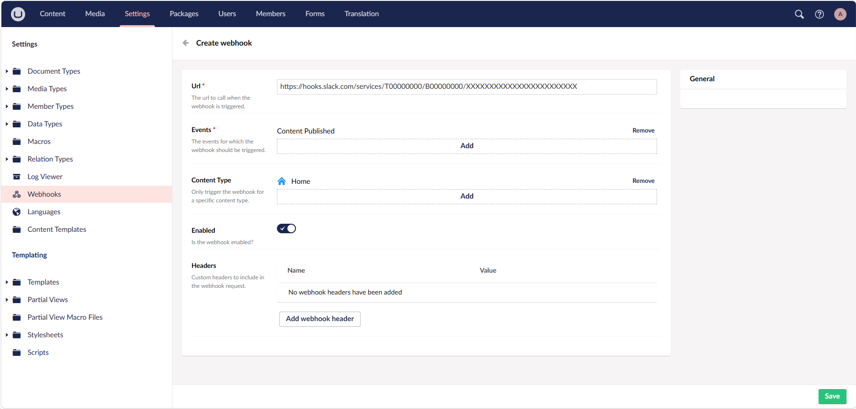This screenshot has height=409, width=856.
Task: Click the webhook Url input field
Action: [x=466, y=87]
